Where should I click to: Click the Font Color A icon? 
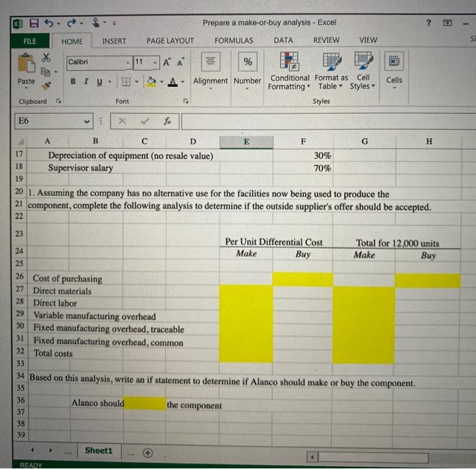click(x=173, y=82)
